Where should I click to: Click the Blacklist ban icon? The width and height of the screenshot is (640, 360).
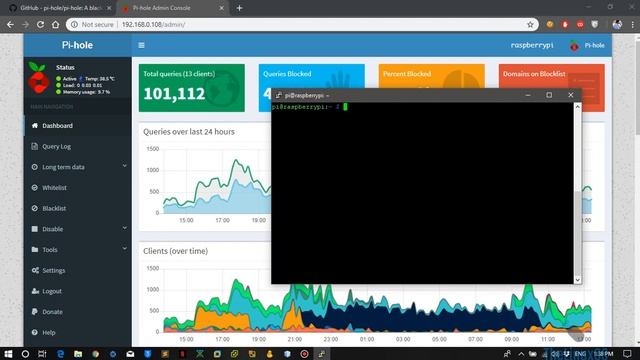[35, 208]
